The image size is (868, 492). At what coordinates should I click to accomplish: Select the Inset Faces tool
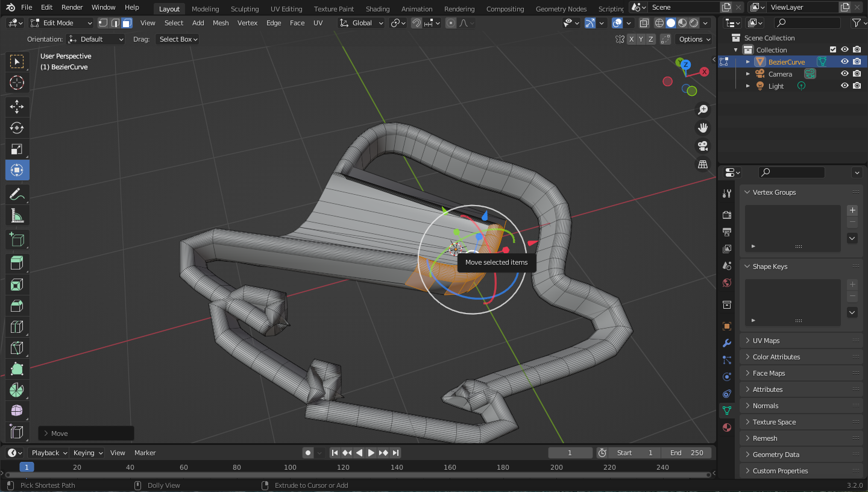(x=17, y=285)
